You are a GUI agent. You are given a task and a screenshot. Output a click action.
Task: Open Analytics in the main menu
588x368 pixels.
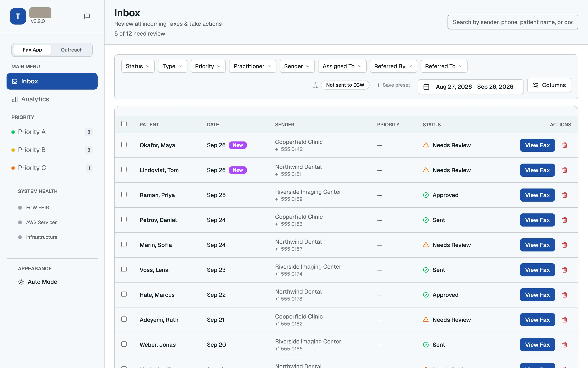52,99
